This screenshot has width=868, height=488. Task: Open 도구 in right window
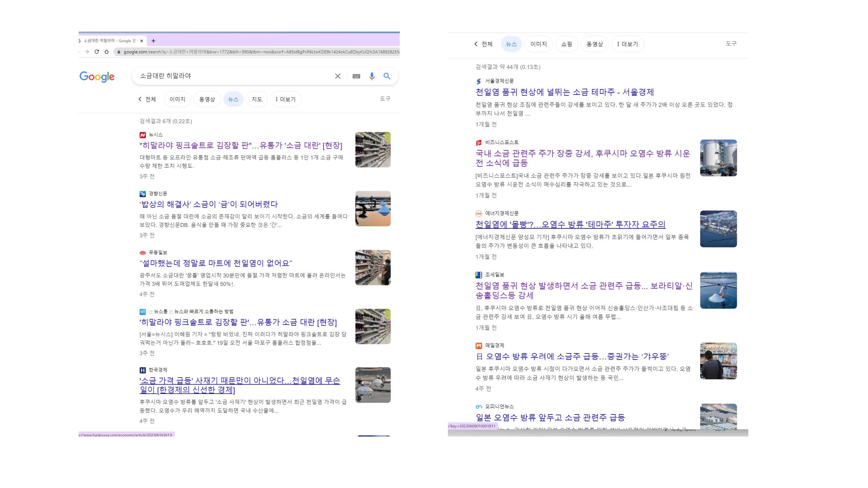tap(731, 43)
